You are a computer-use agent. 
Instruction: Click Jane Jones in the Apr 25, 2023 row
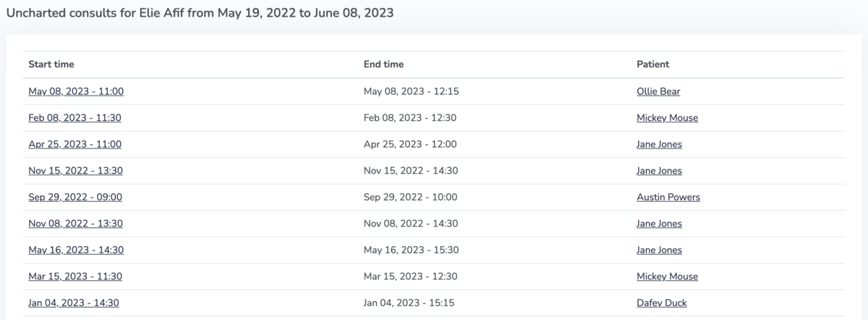pos(659,145)
